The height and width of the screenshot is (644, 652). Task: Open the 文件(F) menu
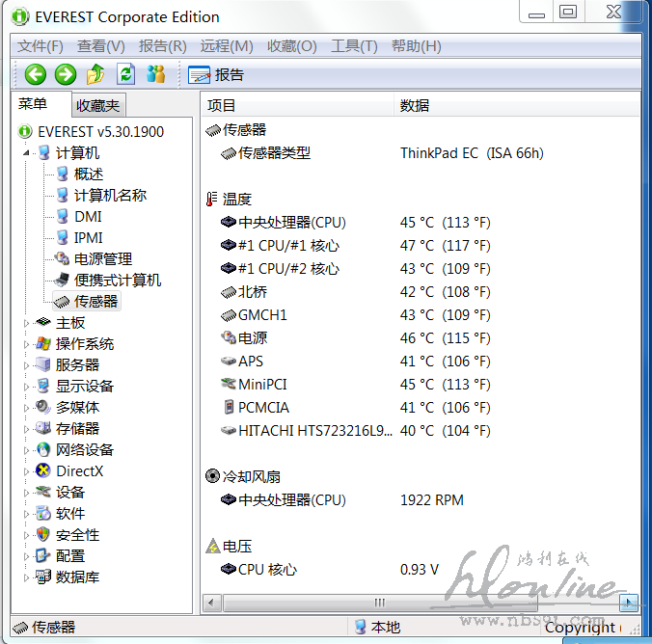click(x=40, y=45)
